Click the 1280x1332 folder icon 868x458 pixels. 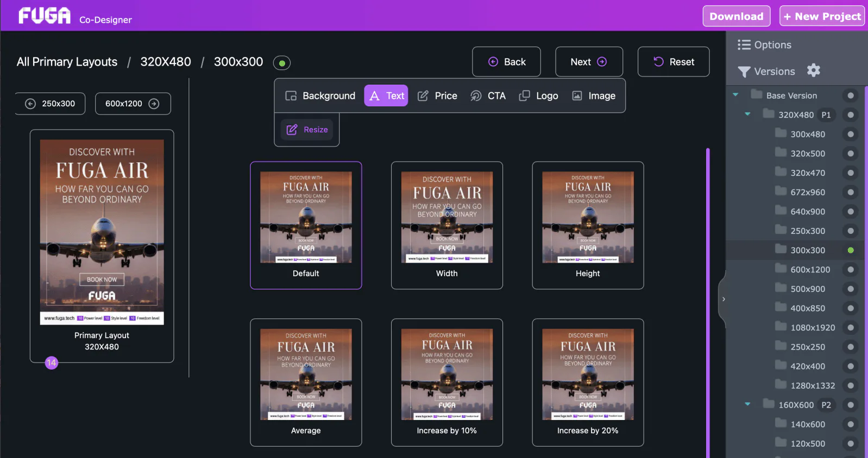pyautogui.click(x=781, y=385)
